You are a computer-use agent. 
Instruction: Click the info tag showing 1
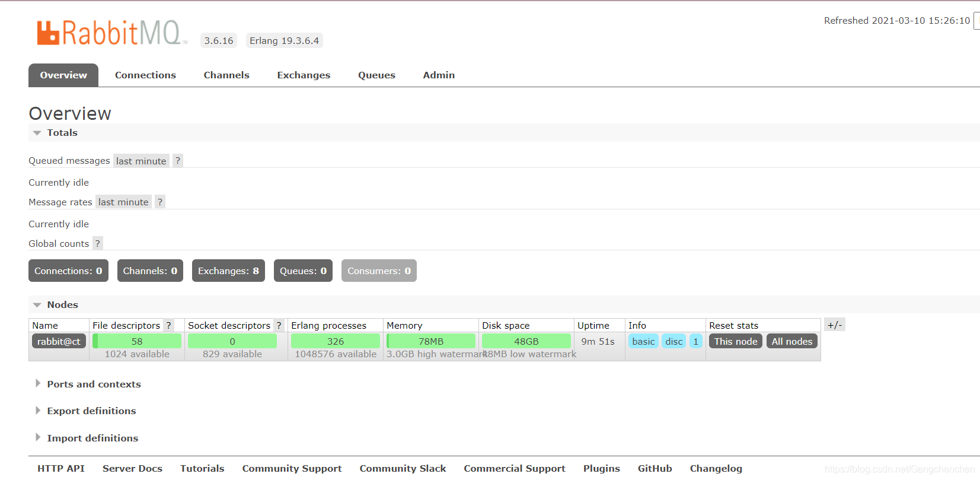point(696,341)
